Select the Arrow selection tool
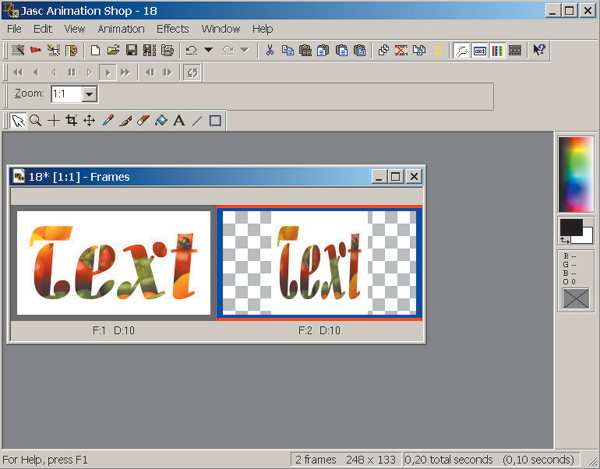 coord(18,121)
